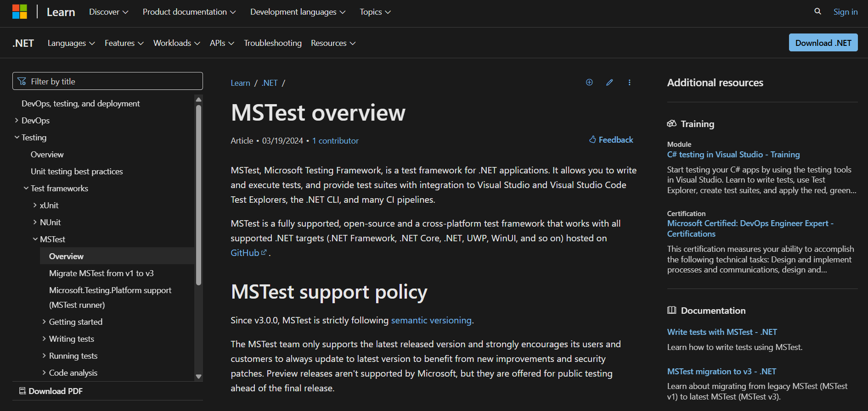
Task: Click the Download PDF button
Action: (51, 391)
